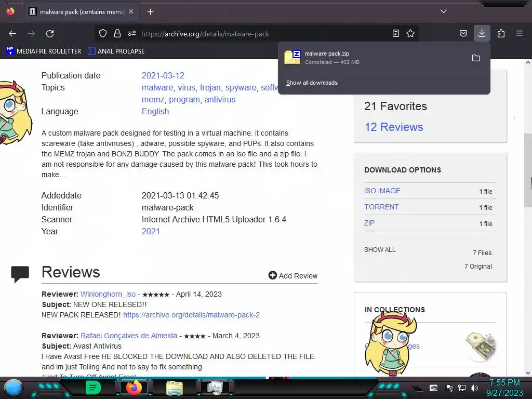The height and width of the screenshot is (399, 532).
Task: Click the collection thumbnail image
Action: coord(480,347)
